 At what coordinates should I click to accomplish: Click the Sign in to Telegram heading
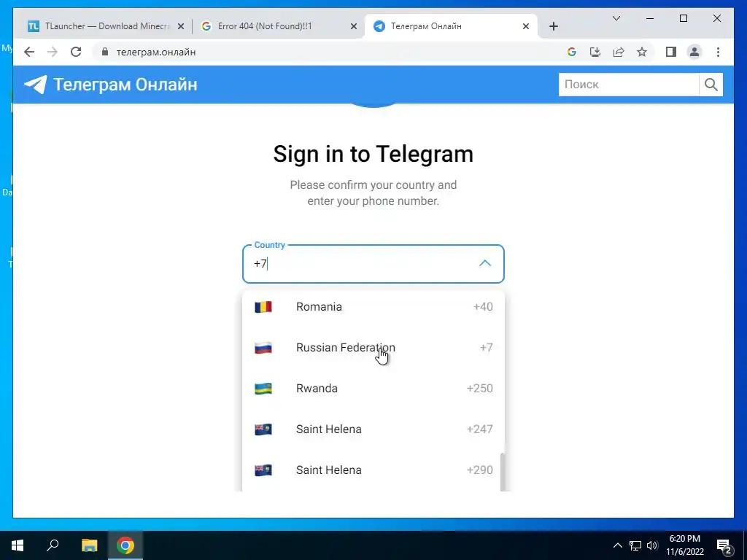373,154
